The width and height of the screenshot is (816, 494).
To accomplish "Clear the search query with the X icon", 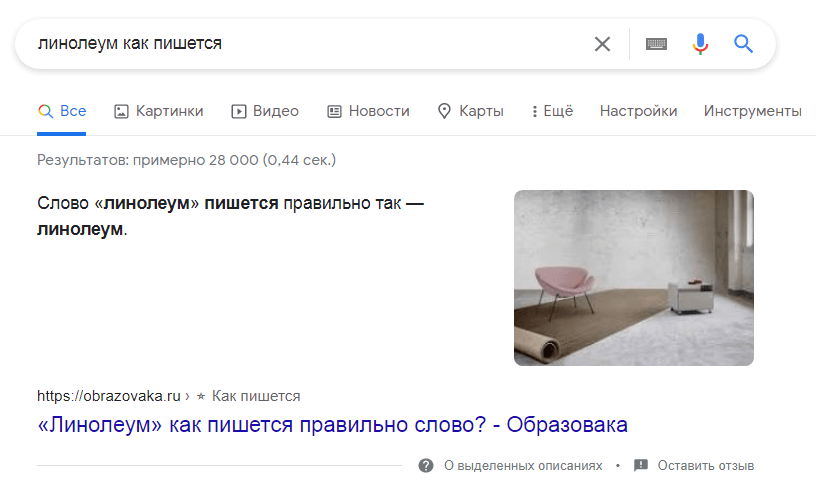I will 602,44.
